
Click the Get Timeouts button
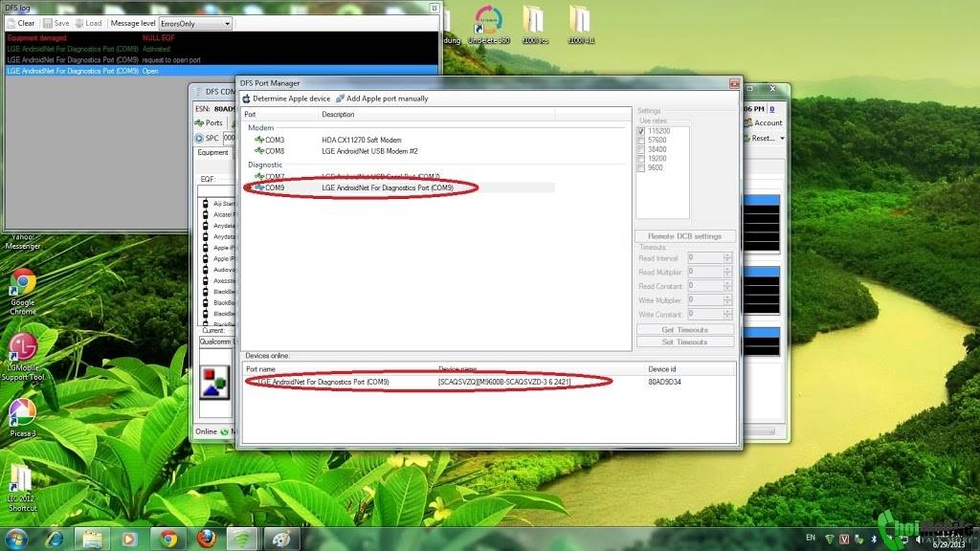pyautogui.click(x=685, y=330)
